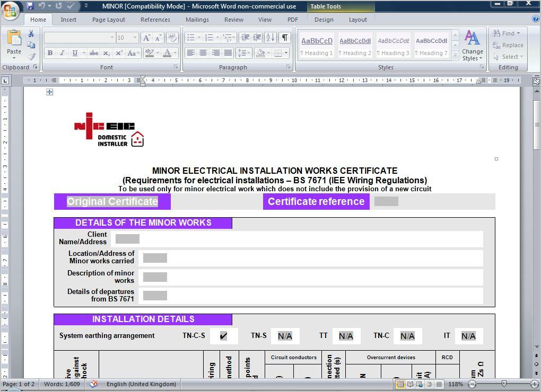
Task: Decrease the paragraph indent
Action: [245, 38]
